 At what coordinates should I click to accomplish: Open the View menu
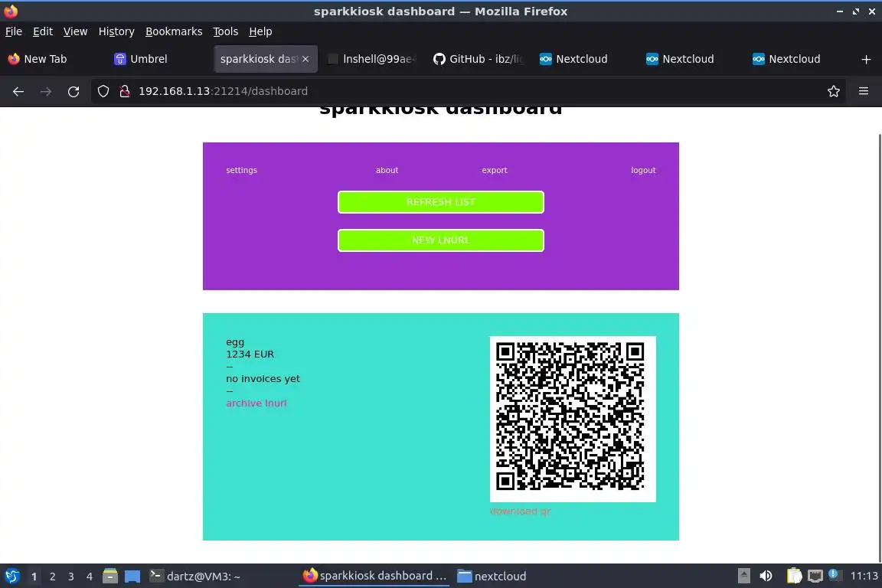pyautogui.click(x=75, y=31)
